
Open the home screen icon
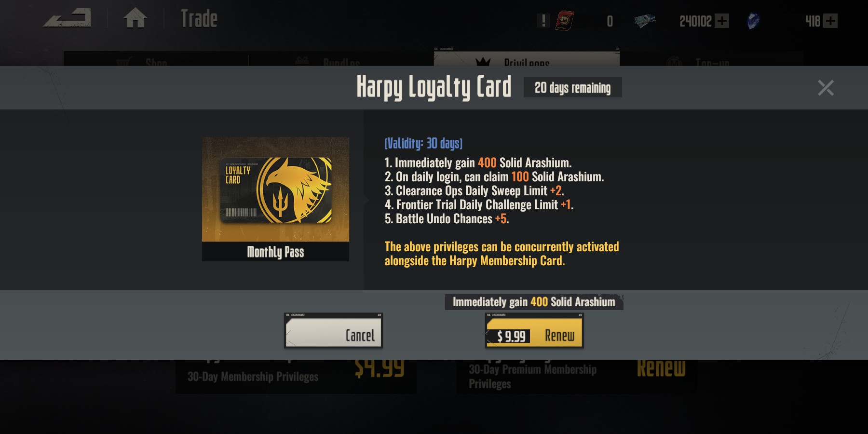[x=135, y=18]
